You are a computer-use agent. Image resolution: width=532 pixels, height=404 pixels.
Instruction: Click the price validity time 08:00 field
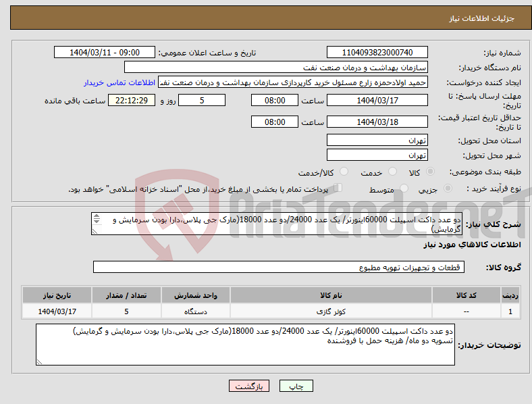[275, 122]
